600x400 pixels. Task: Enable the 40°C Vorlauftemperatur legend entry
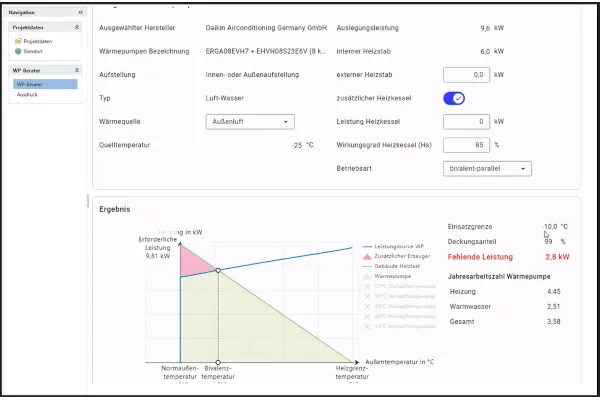(399, 316)
